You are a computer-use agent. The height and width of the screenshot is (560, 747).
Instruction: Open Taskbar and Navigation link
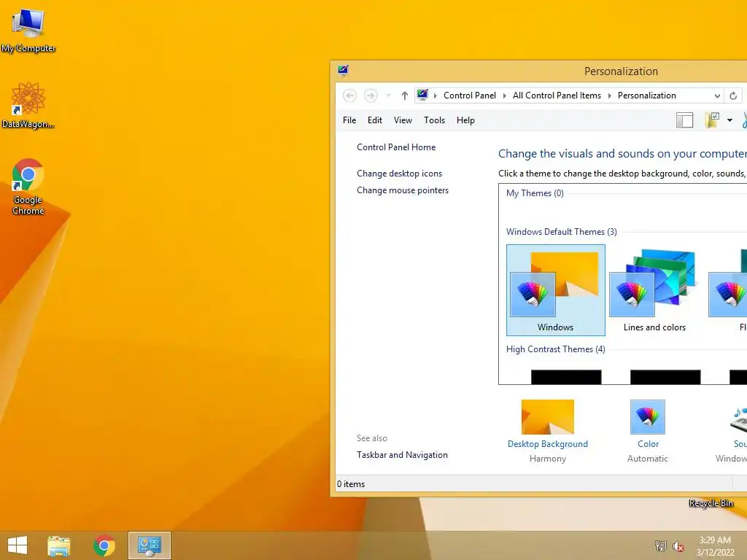point(402,455)
